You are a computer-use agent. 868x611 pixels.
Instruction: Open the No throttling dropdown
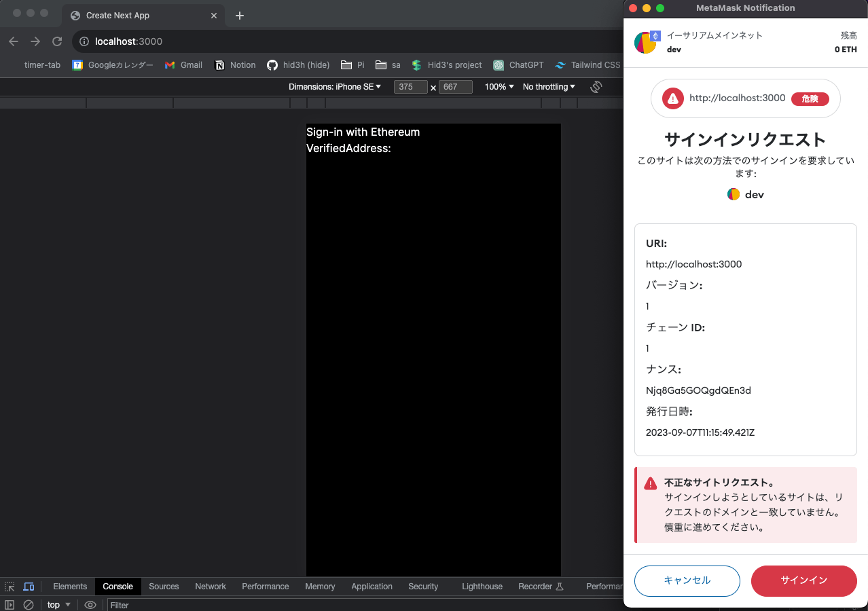(549, 87)
